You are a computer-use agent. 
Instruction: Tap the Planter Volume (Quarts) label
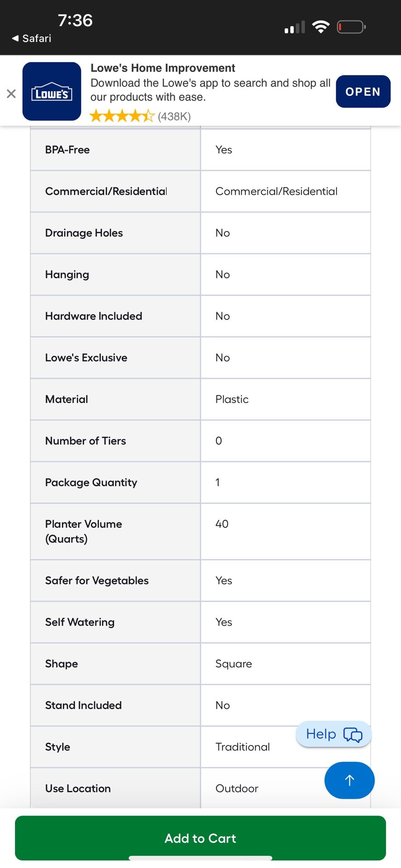click(83, 531)
